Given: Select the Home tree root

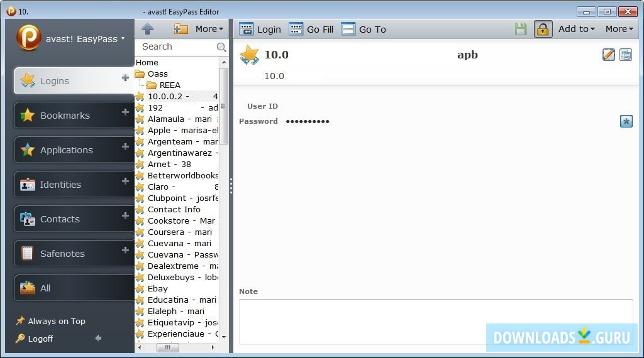Looking at the screenshot, I should (147, 62).
